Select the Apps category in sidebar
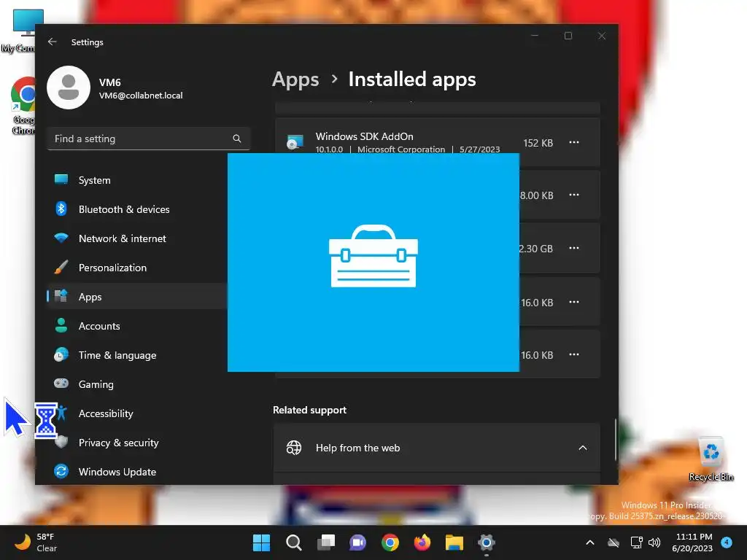747x560 pixels. pyautogui.click(x=137, y=297)
